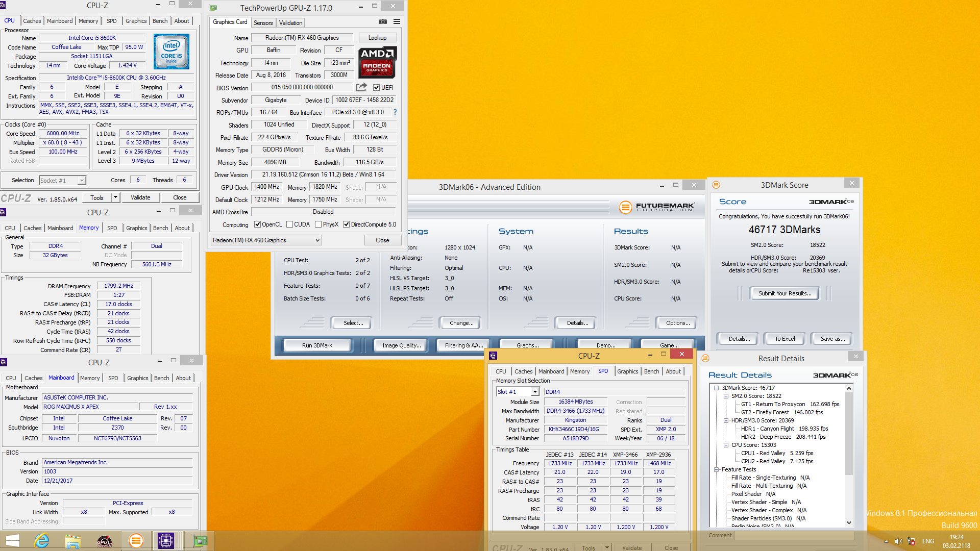Collapse the SM2.0 Score: 18522 node
This screenshot has width=980, height=551.
pyautogui.click(x=726, y=396)
